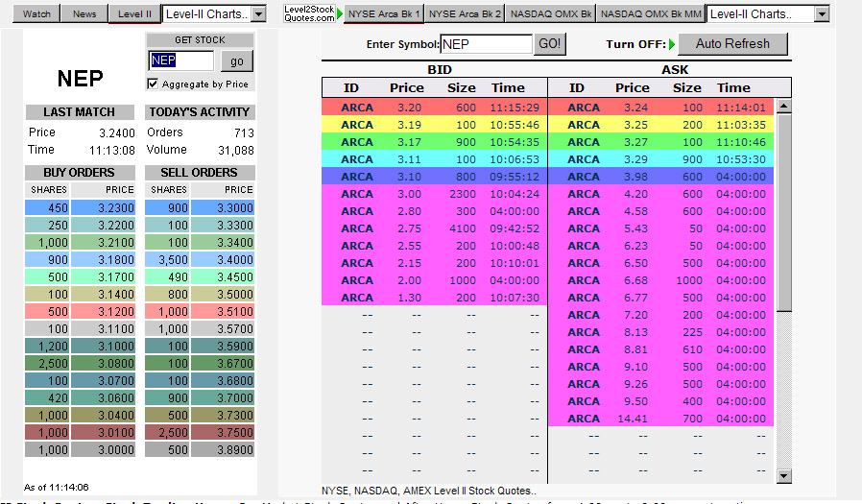Click Today's Activity volume 31,088
The height and width of the screenshot is (504, 862).
tap(236, 151)
